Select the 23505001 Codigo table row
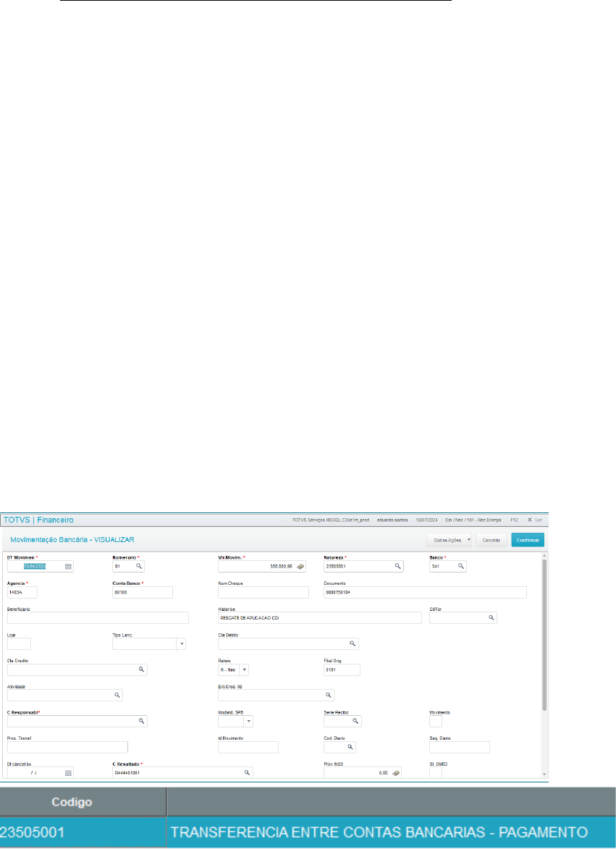This screenshot has height=849, width=616. (308, 832)
